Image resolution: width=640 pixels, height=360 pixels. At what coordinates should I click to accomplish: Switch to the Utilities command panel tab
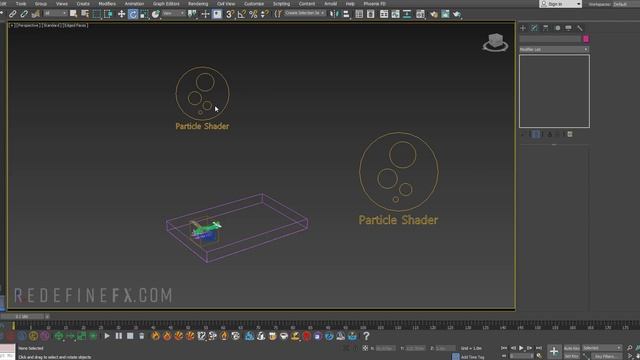point(580,28)
